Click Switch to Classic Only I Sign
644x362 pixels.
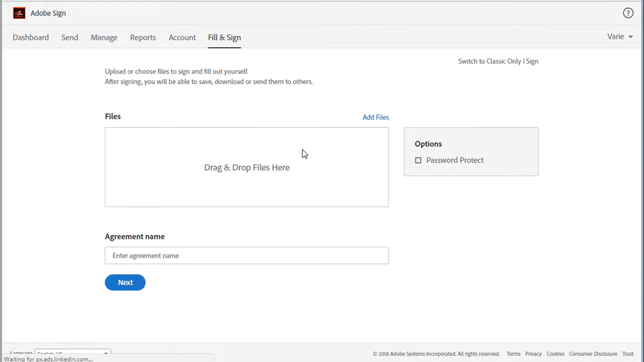point(498,61)
